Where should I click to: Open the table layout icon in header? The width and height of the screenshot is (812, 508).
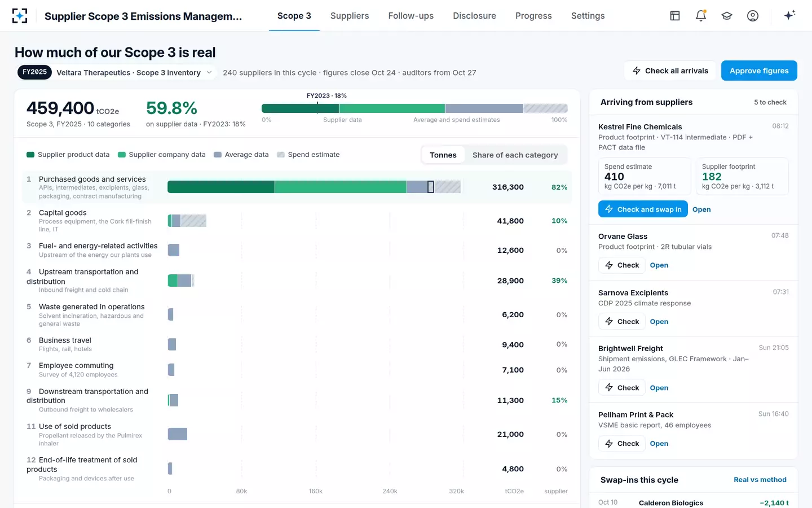coord(675,16)
